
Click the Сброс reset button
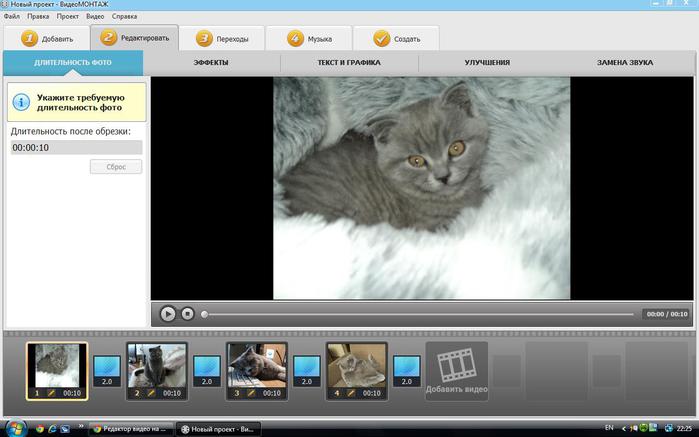click(116, 167)
